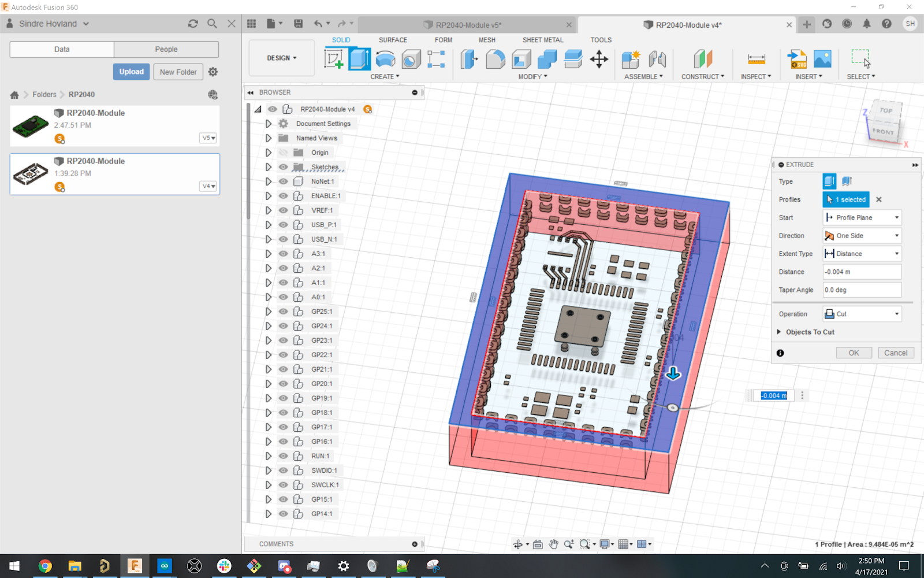Switch to the SURFACE tab
924x578 pixels.
coord(393,40)
